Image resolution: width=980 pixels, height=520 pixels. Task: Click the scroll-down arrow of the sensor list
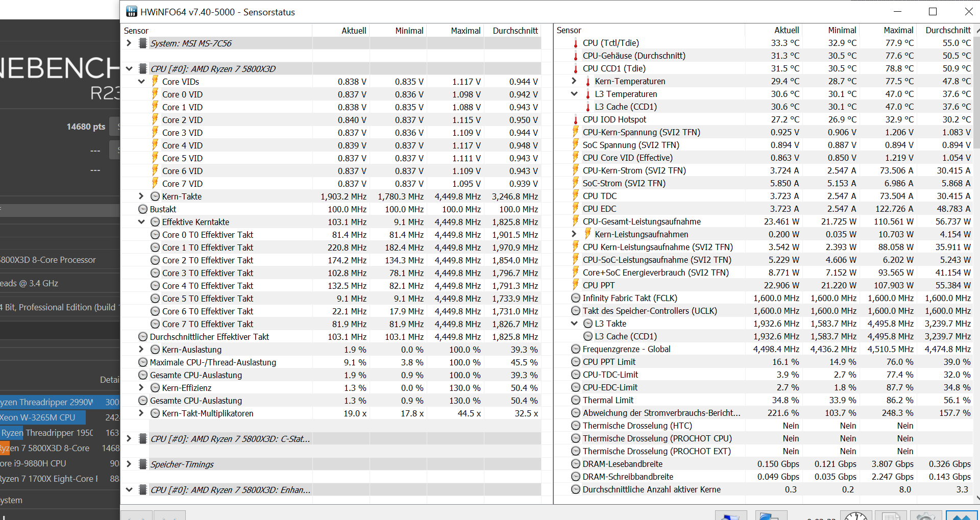point(977,499)
